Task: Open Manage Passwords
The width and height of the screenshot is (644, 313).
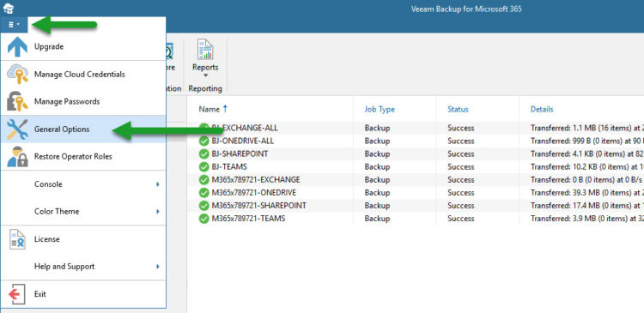Action: [x=83, y=101]
